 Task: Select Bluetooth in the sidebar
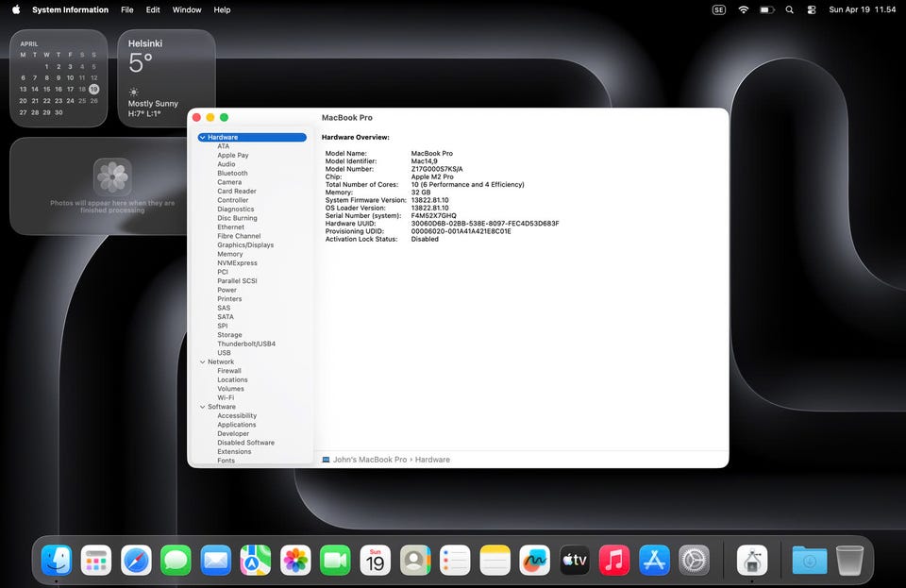coord(232,174)
